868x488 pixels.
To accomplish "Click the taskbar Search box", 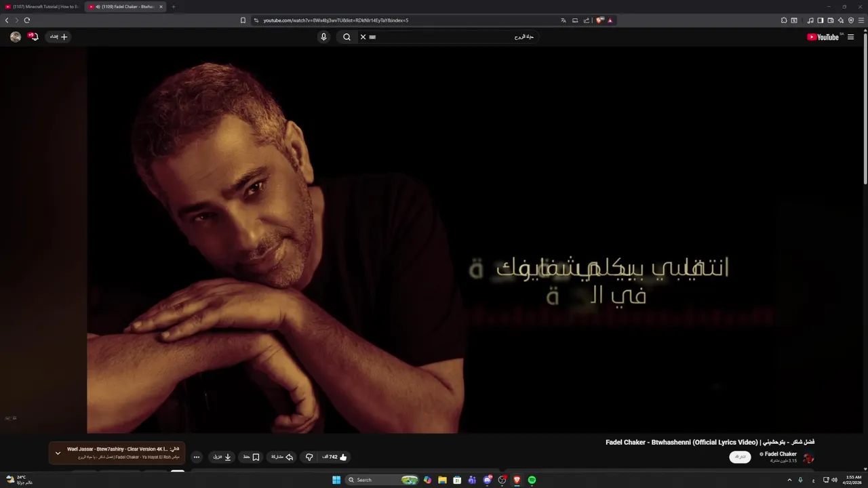I will click(x=382, y=480).
